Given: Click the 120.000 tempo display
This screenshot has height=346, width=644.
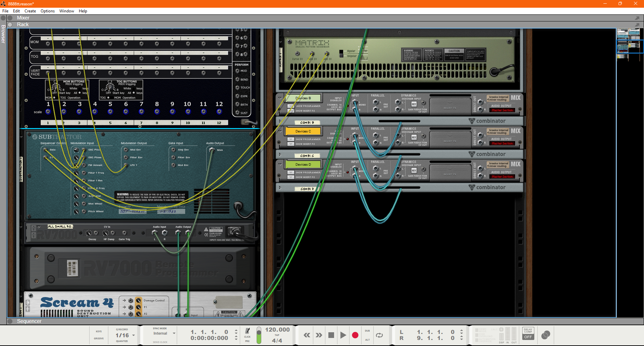Looking at the screenshot, I should click(277, 330).
